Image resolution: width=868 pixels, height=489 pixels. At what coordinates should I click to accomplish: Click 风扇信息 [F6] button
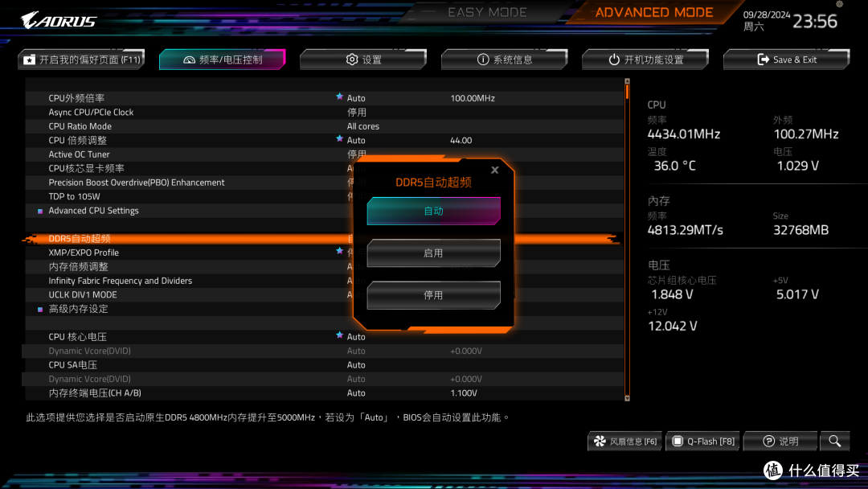[x=625, y=442]
